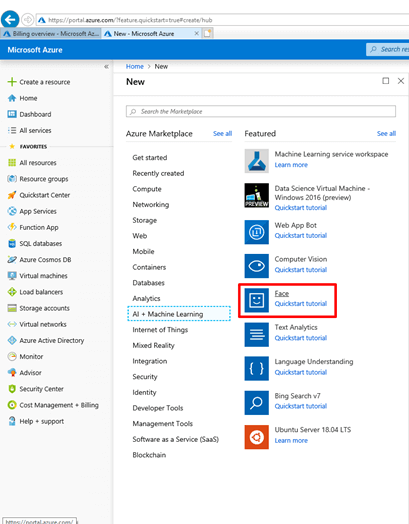Screen dimensions: 409x524
Task: Open a new browser tab
Action: tap(208, 33)
